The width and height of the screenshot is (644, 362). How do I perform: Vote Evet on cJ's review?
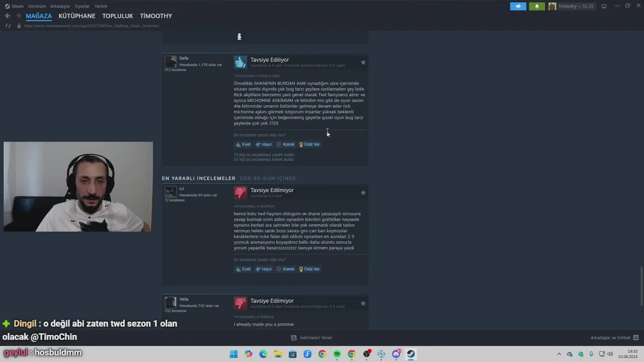click(x=243, y=269)
